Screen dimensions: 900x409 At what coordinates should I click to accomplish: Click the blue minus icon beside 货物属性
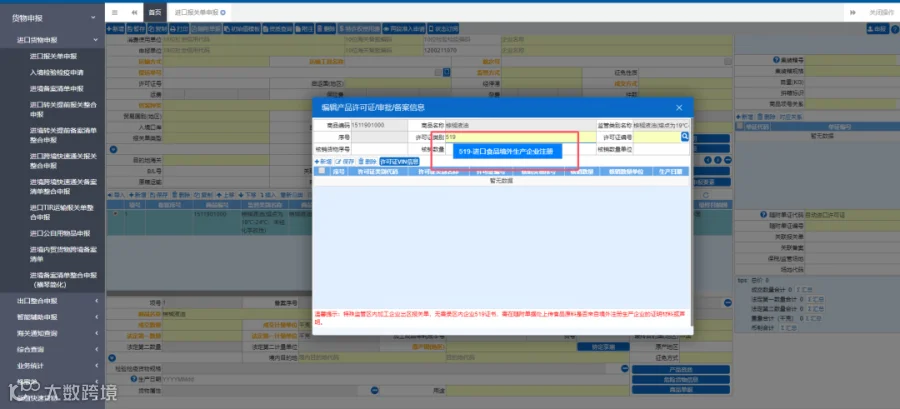(x=374, y=390)
